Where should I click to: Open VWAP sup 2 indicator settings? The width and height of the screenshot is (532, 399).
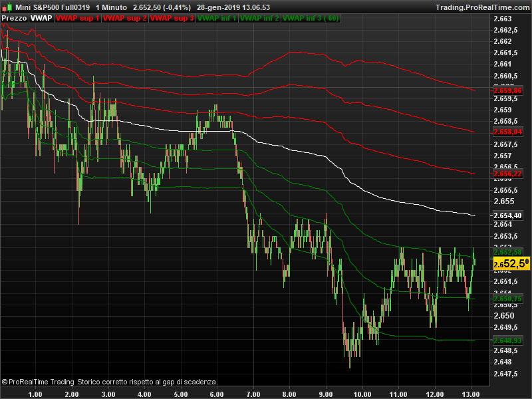[124, 19]
